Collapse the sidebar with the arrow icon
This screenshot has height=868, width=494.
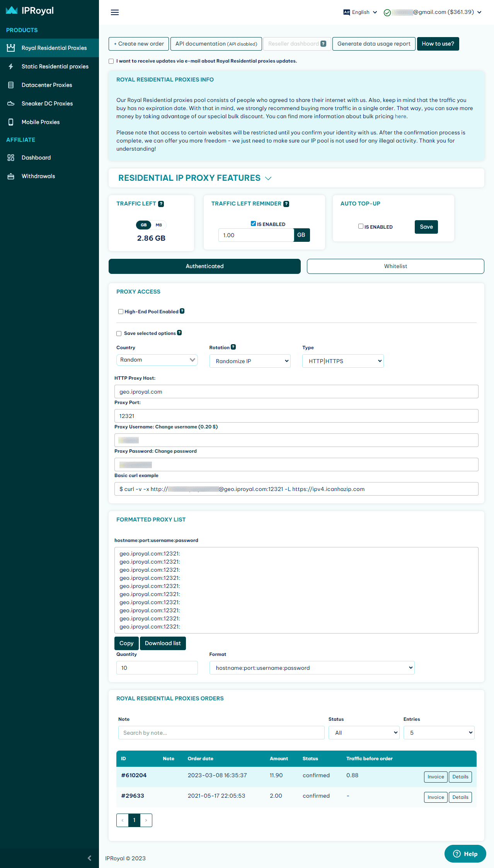[89, 858]
